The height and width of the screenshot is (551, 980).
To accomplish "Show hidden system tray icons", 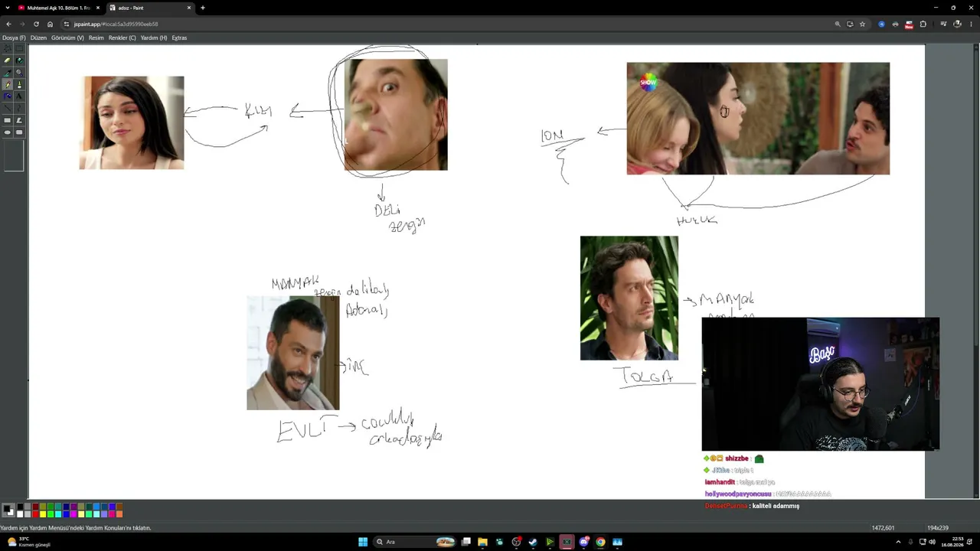I will coord(898,542).
